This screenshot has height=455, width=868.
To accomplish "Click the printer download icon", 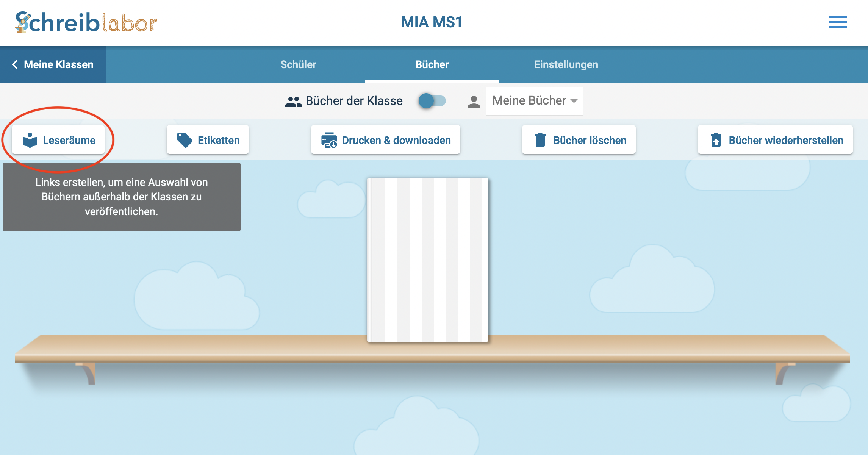I will pos(329,140).
